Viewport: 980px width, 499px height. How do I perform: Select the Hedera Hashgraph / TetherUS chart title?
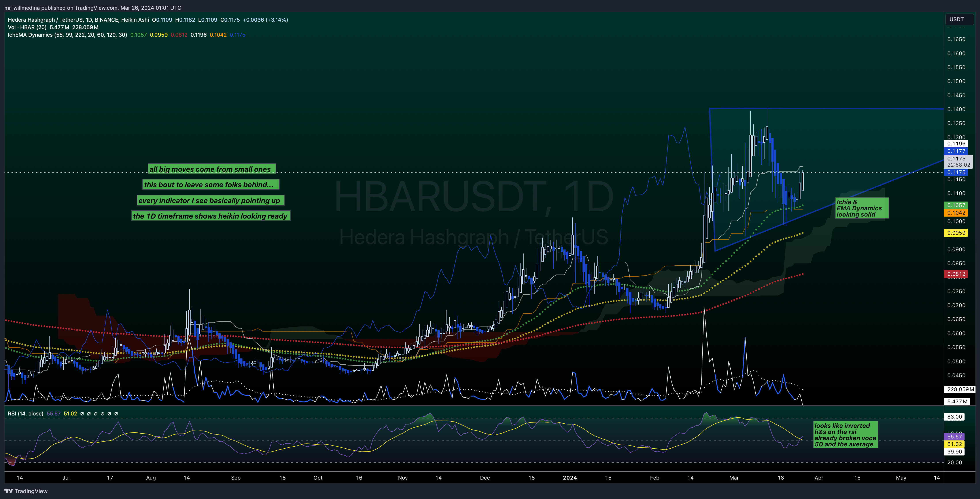click(x=78, y=20)
